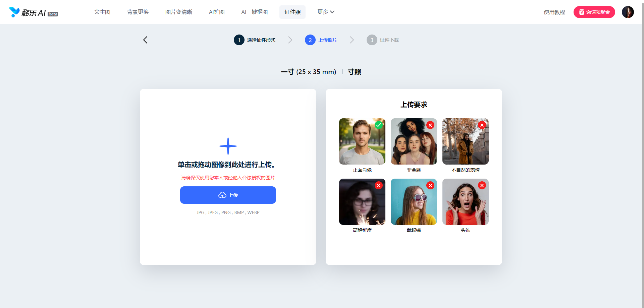Click the 高解析度 example thumbnail
This screenshot has width=644, height=308.
pos(362,202)
